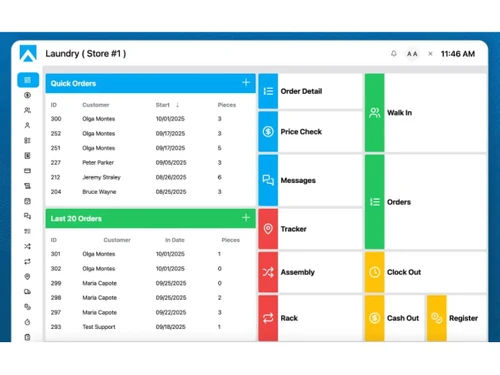The height and width of the screenshot is (375, 500).
Task: Click Quick Orders Pieces column header
Action: pyautogui.click(x=227, y=105)
